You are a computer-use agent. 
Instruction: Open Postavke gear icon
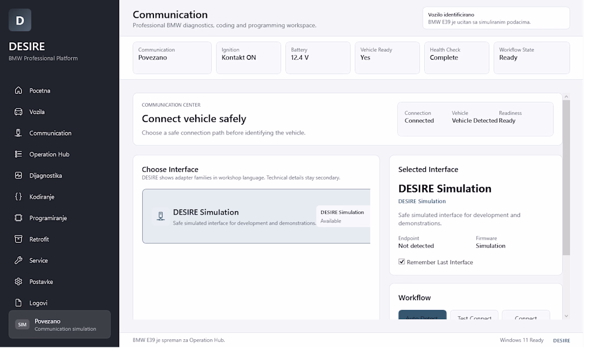click(18, 281)
